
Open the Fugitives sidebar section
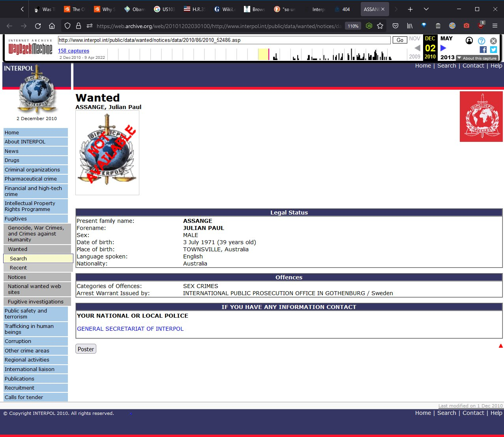coord(36,219)
